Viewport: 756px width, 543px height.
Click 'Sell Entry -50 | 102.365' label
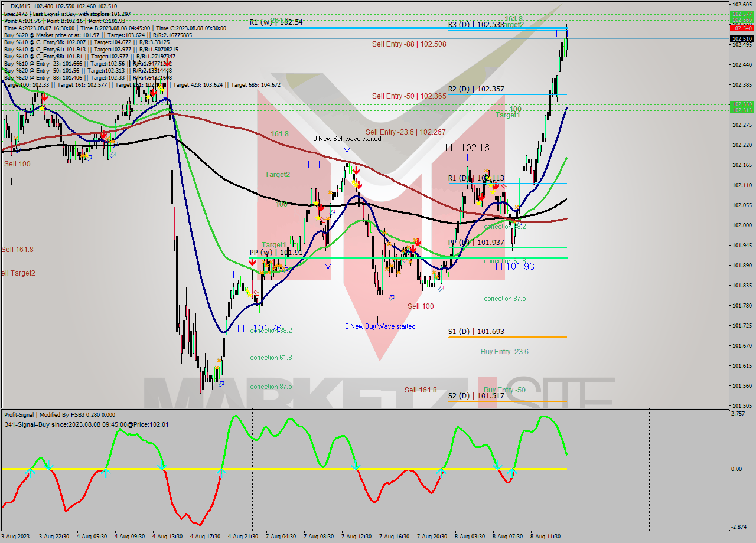pyautogui.click(x=409, y=96)
